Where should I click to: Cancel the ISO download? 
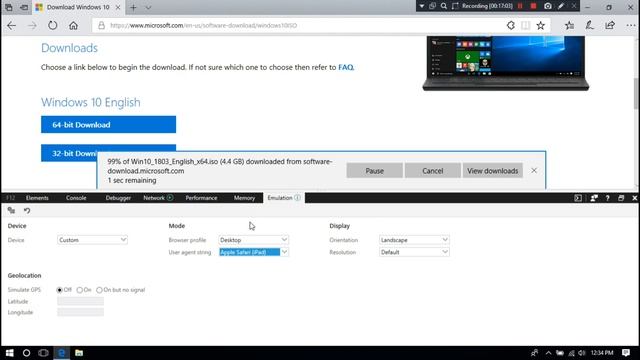[x=432, y=171]
